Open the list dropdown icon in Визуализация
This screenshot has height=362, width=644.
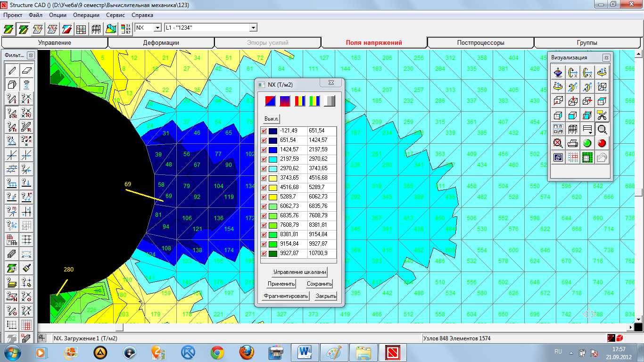pos(587,129)
